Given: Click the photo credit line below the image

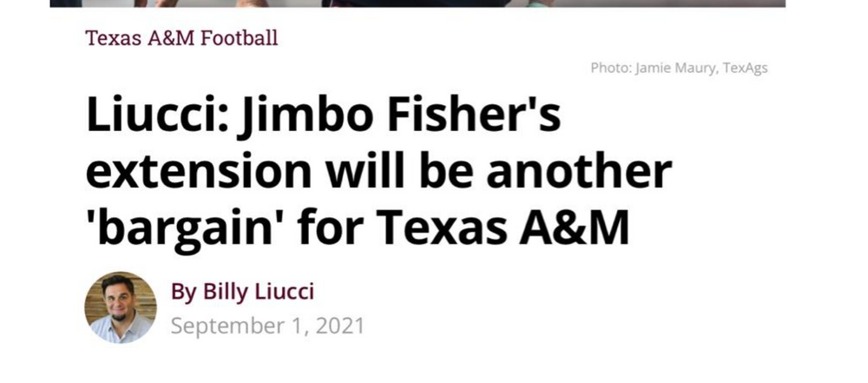Looking at the screenshot, I should click(679, 68).
